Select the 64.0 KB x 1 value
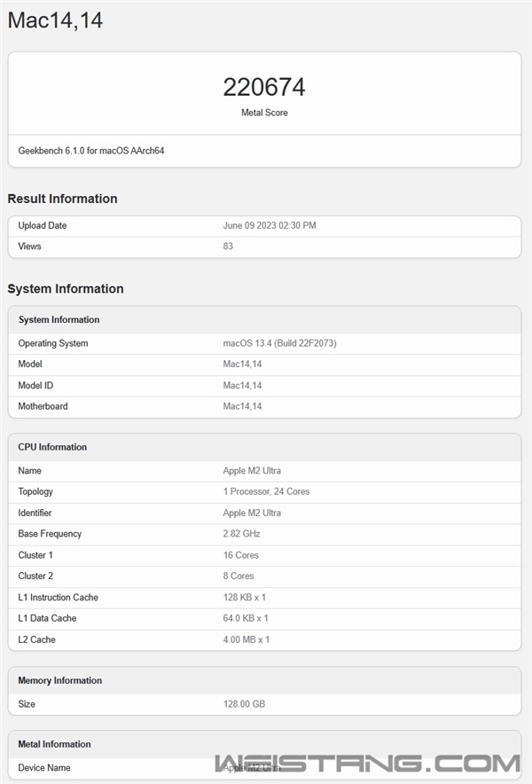This screenshot has width=532, height=784. [246, 618]
